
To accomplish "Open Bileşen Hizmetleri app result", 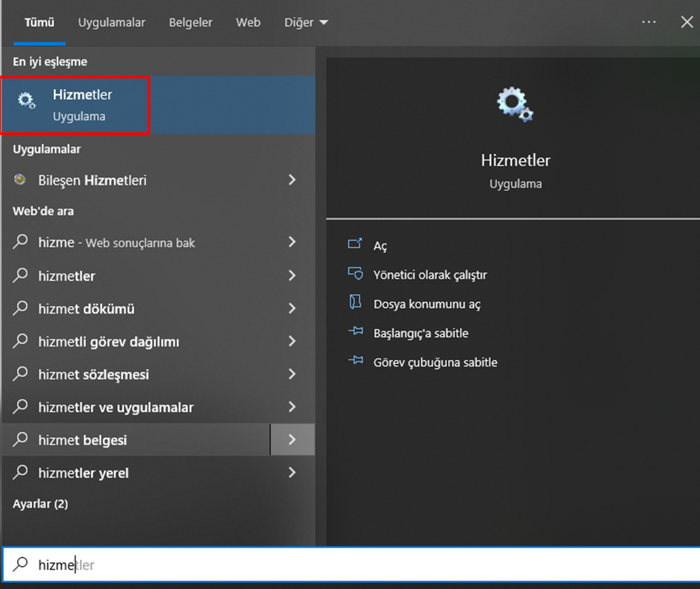I will tap(136, 180).
